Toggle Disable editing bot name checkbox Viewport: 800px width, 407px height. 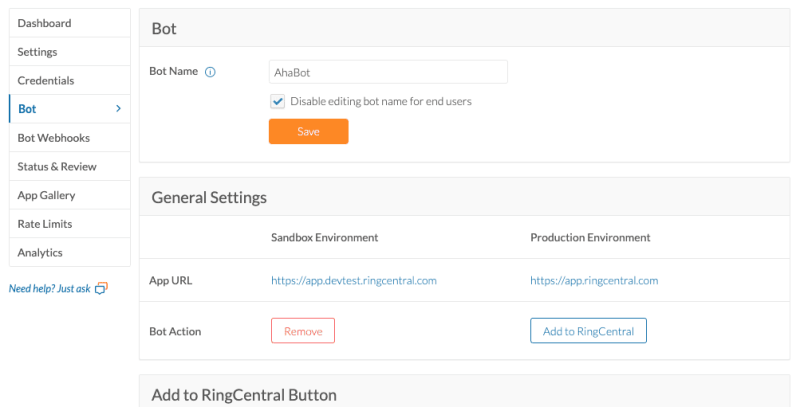[278, 101]
